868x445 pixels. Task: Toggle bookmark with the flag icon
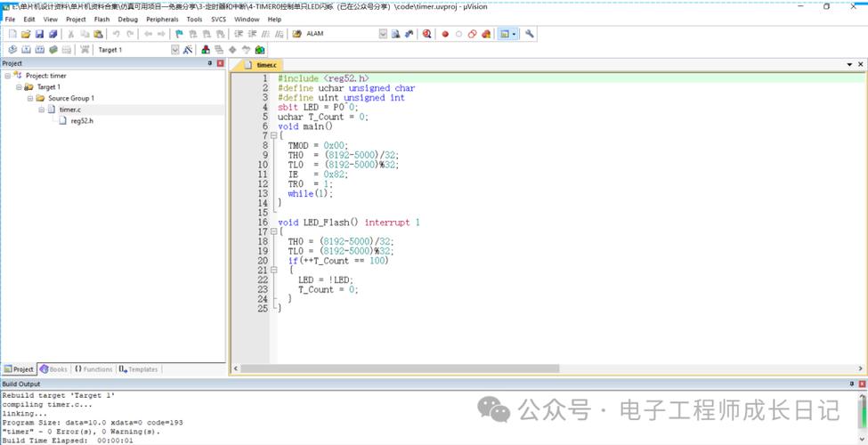179,34
